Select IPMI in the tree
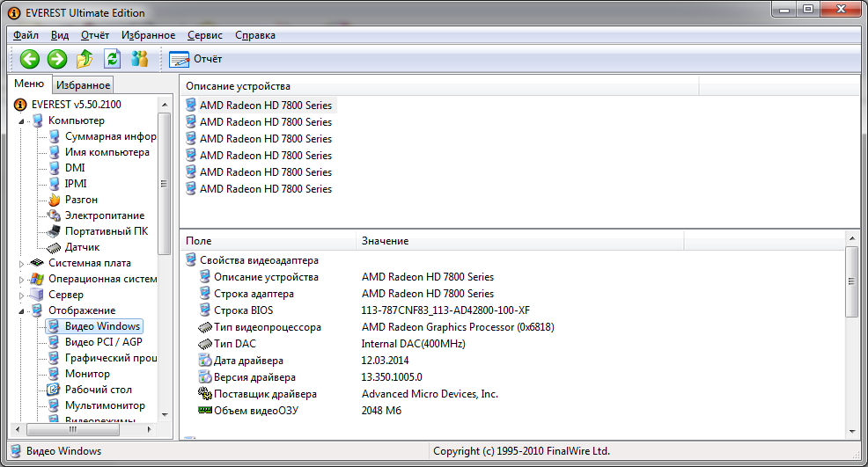 coord(76,184)
